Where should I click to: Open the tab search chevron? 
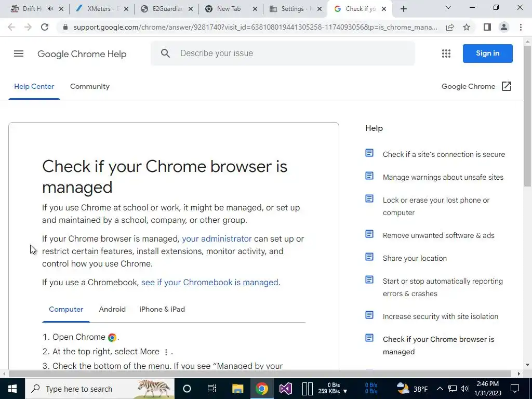coord(448,7)
